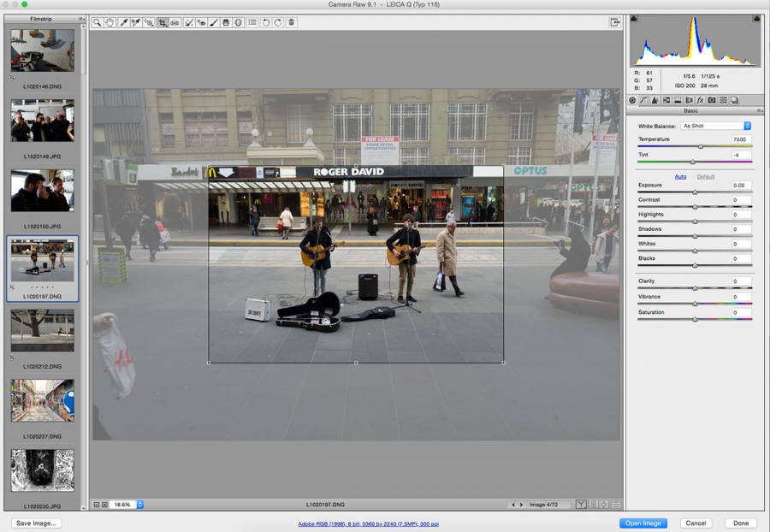The height and width of the screenshot is (532, 770).
Task: Click the Cancel button
Action: pos(696,523)
